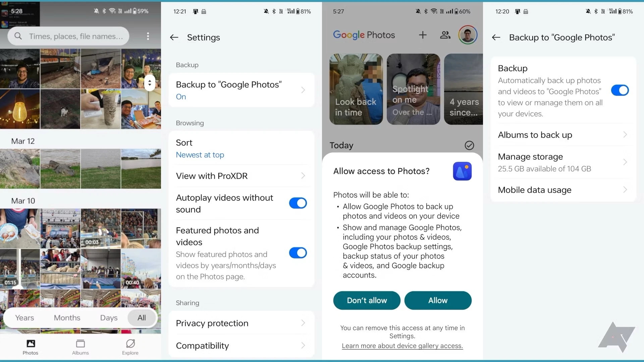Viewport: 644px width, 362px height.
Task: Tap Don't allow to deny Photos access
Action: (366, 300)
